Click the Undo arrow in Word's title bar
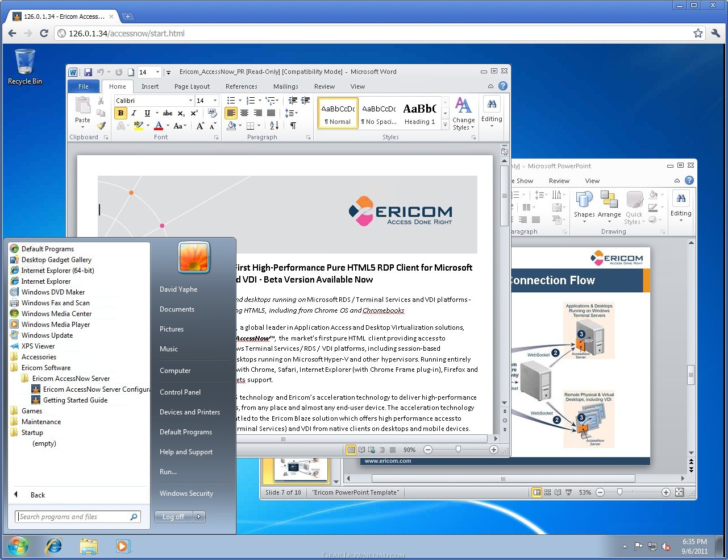728x560 pixels. pos(101,72)
